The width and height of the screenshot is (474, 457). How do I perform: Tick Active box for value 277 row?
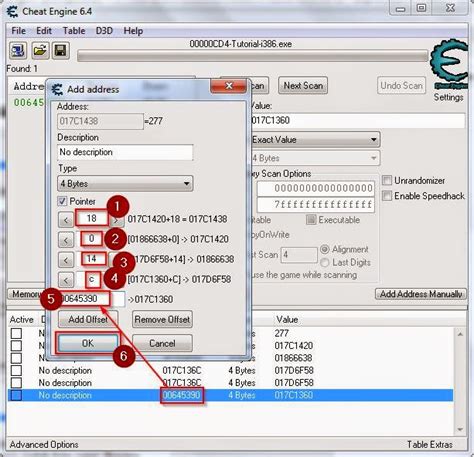(x=16, y=333)
